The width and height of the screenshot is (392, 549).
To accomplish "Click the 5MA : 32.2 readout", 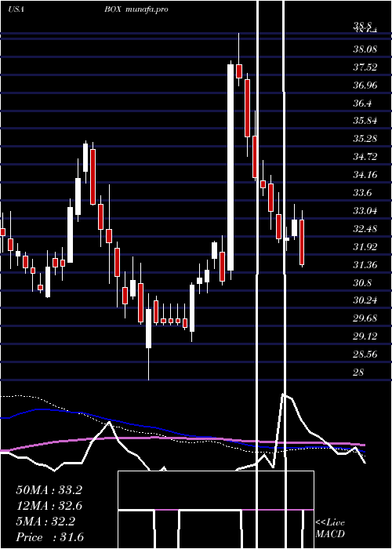I will [x=45, y=522].
